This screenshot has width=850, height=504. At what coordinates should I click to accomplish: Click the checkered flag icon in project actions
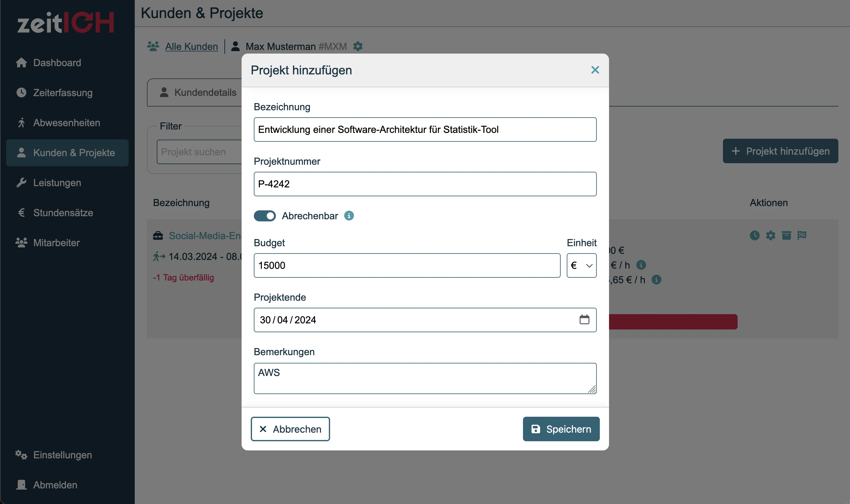pos(802,235)
